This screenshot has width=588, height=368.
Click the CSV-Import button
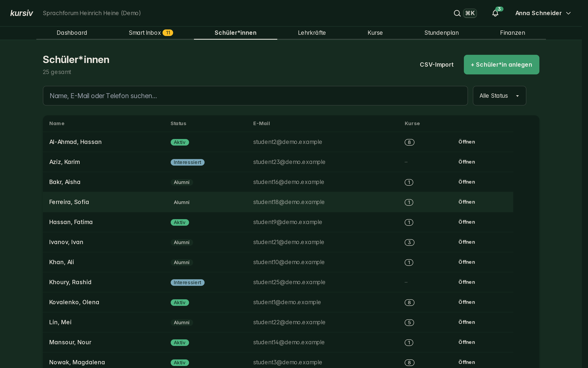[x=436, y=64]
